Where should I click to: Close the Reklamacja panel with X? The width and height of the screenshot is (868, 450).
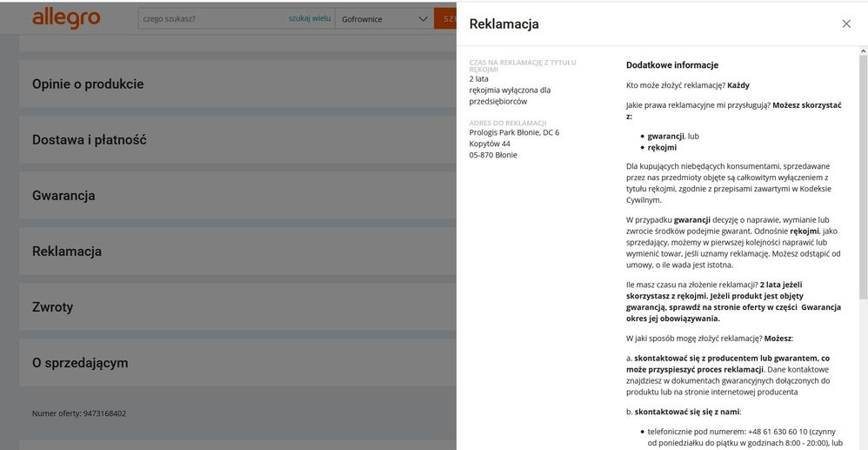click(846, 24)
